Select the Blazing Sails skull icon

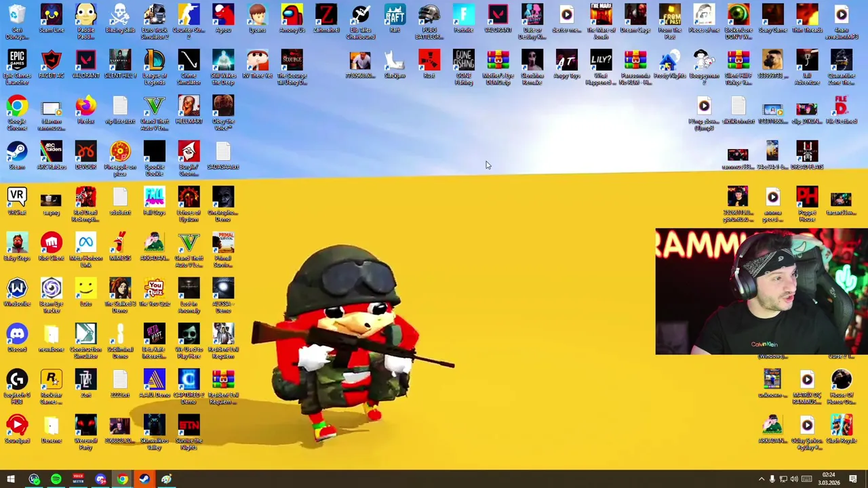point(120,18)
